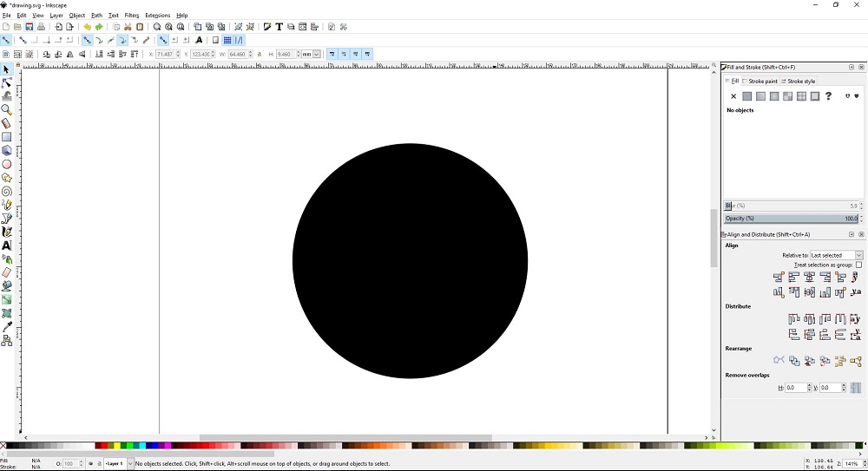Toggle snap to grids button
868x471 pixels.
(x=227, y=41)
